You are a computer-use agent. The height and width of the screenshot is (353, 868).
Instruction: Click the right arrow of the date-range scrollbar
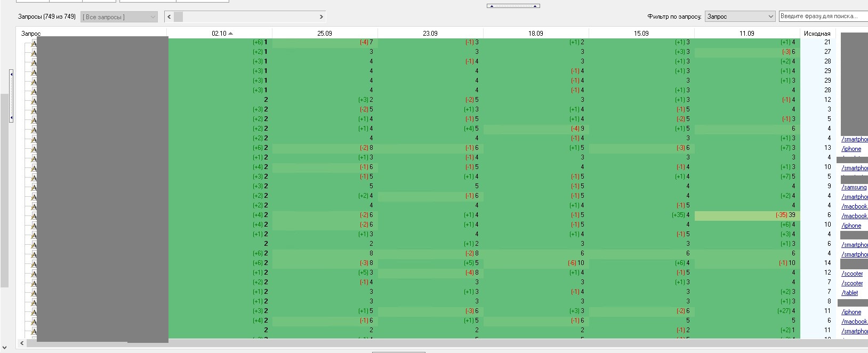point(321,17)
